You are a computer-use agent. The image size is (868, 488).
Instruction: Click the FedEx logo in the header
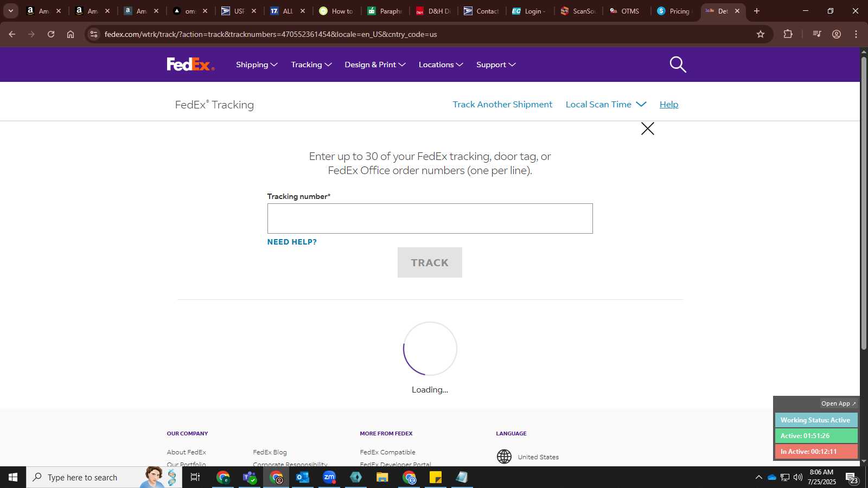[x=190, y=65]
